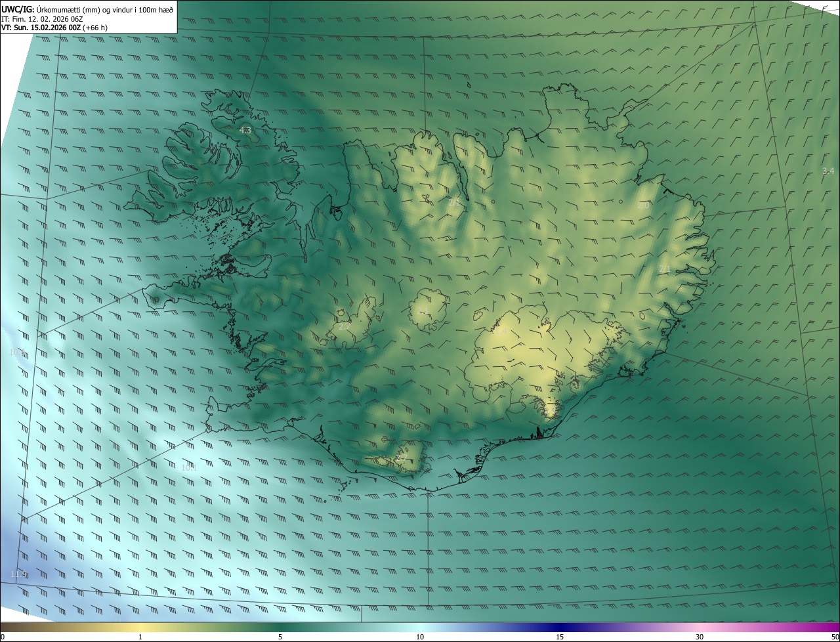Click the 2.0 value label on the map

click(643, 205)
